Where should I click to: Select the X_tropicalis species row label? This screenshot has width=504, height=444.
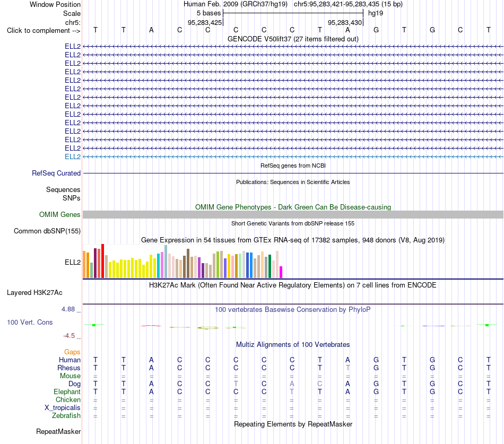pyautogui.click(x=63, y=408)
